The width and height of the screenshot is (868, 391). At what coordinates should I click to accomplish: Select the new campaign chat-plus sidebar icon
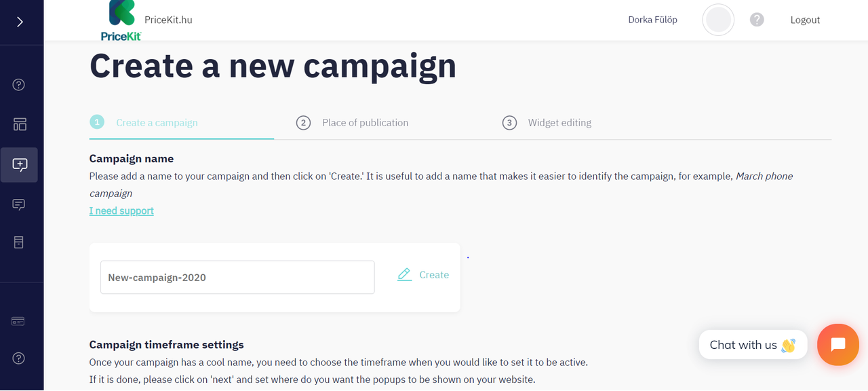pyautogui.click(x=19, y=165)
